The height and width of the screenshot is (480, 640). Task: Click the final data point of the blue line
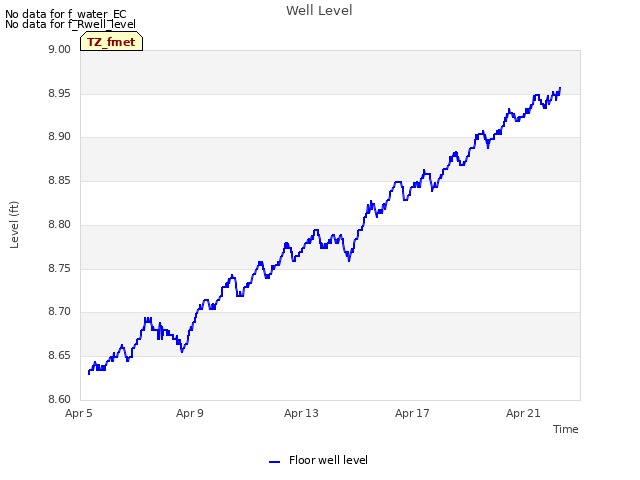(560, 88)
